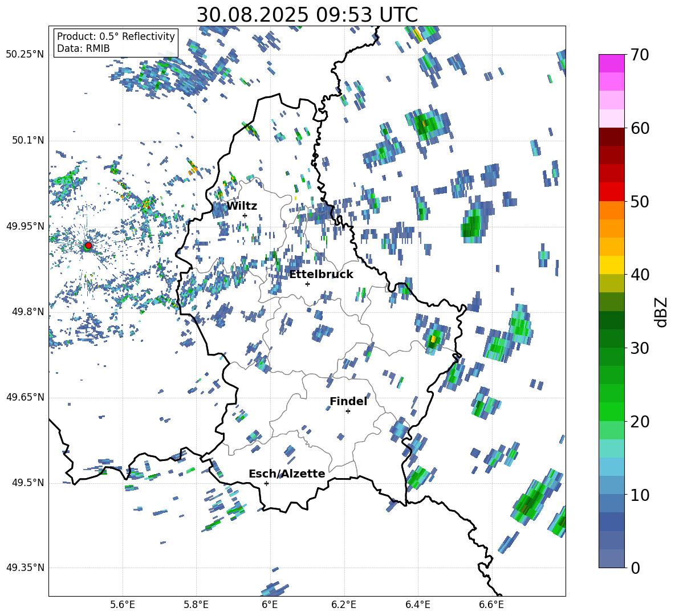Click the cross marker below Esch/Alzette
Image resolution: width=675 pixels, height=616 pixels.
pos(266,483)
